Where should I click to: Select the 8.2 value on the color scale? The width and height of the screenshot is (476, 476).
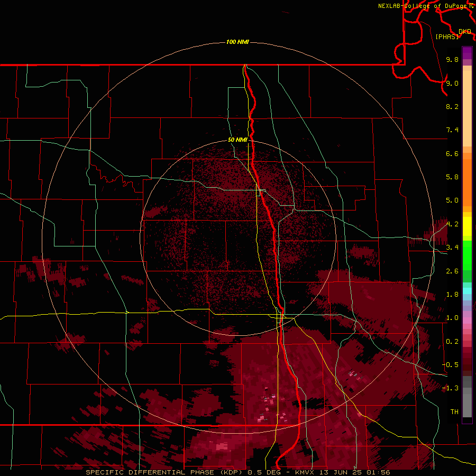coord(452,106)
